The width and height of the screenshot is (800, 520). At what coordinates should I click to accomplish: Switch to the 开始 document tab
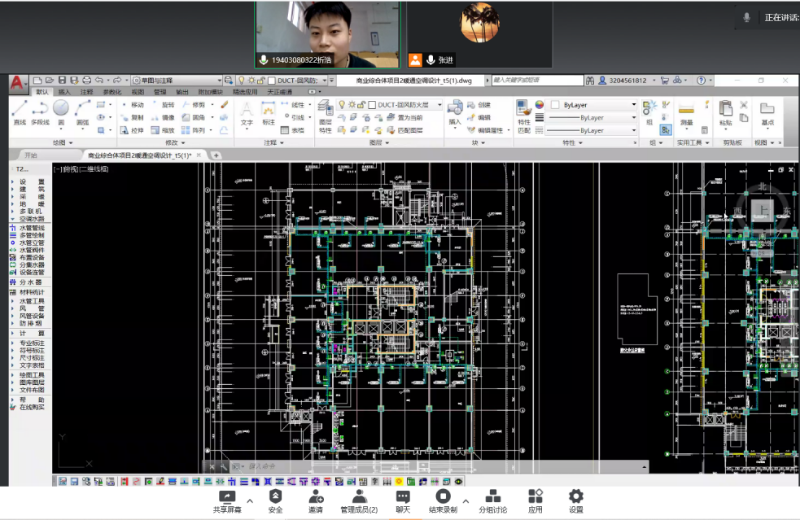[x=31, y=156]
